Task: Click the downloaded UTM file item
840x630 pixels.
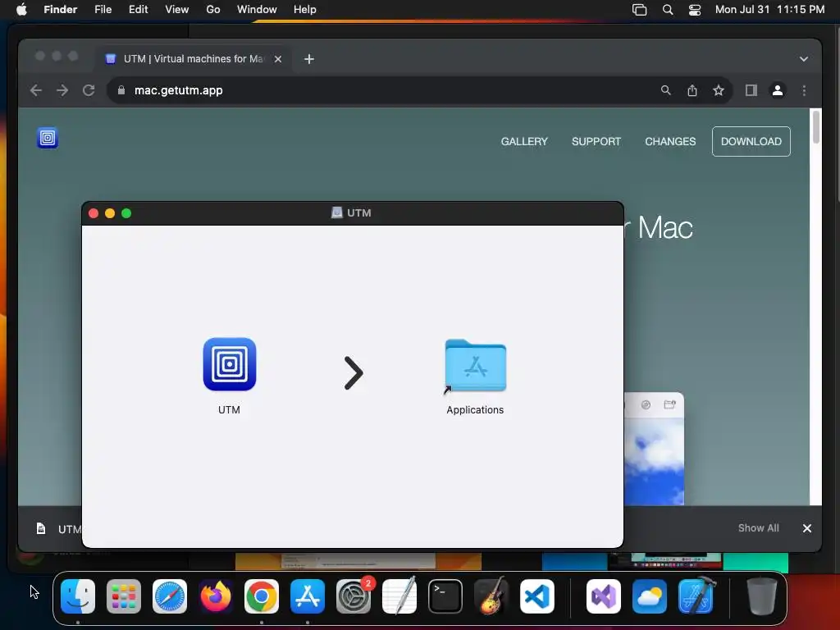Action: [58, 529]
